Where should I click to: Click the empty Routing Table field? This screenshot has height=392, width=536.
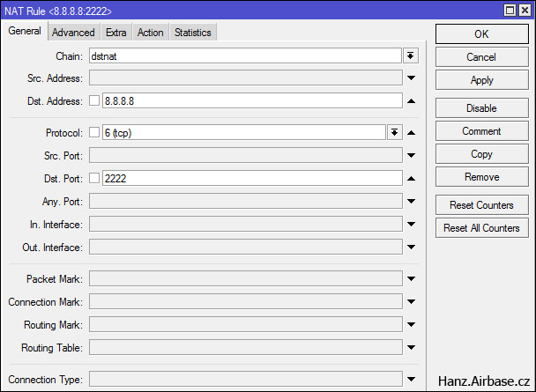click(x=246, y=347)
